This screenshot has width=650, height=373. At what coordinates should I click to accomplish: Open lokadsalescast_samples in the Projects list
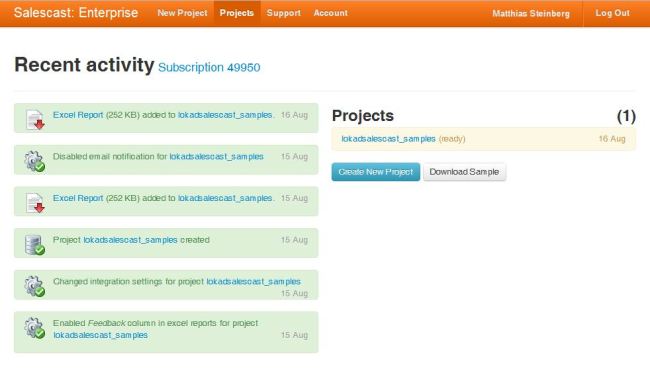tap(388, 139)
